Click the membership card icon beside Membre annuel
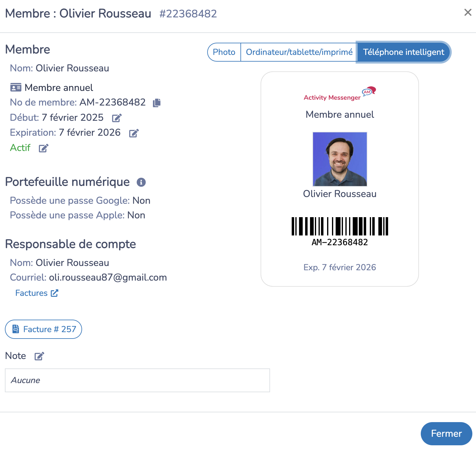The height and width of the screenshot is (452, 476). coord(16,88)
